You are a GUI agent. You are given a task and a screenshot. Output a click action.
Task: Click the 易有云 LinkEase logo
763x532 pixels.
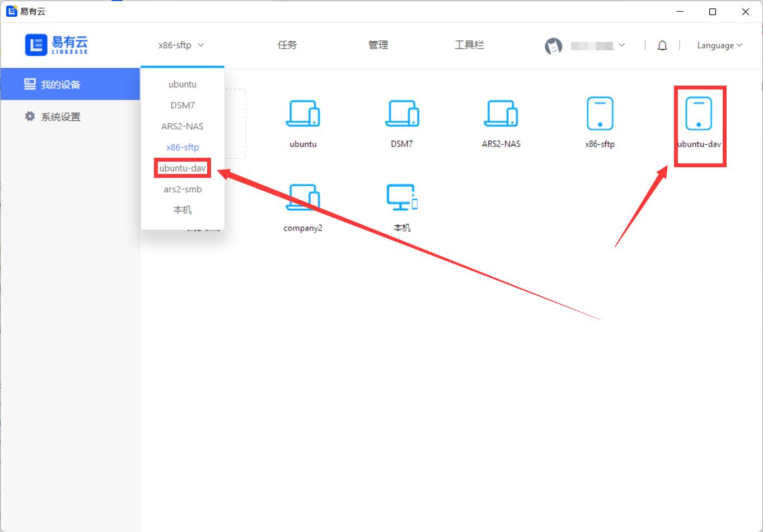coord(57,45)
